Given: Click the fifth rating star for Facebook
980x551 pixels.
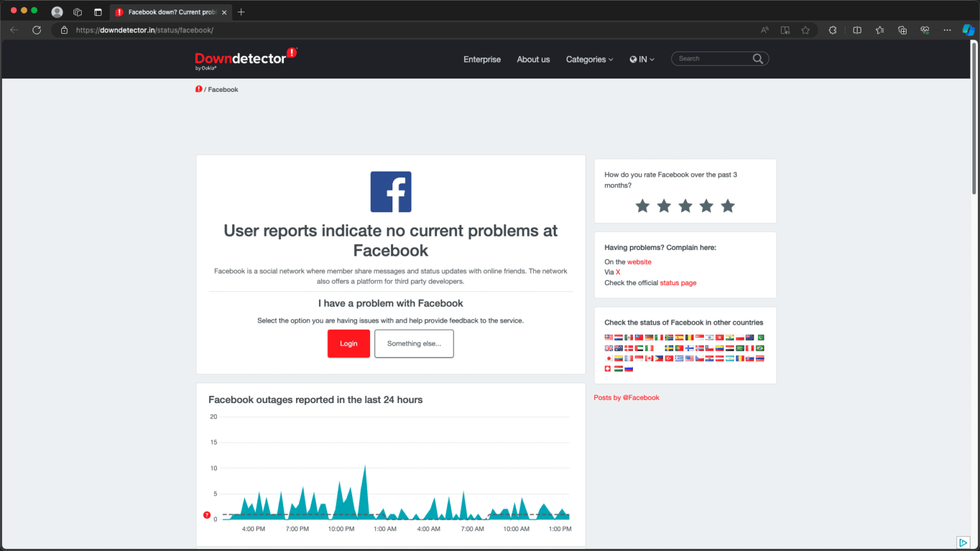Looking at the screenshot, I should (727, 205).
